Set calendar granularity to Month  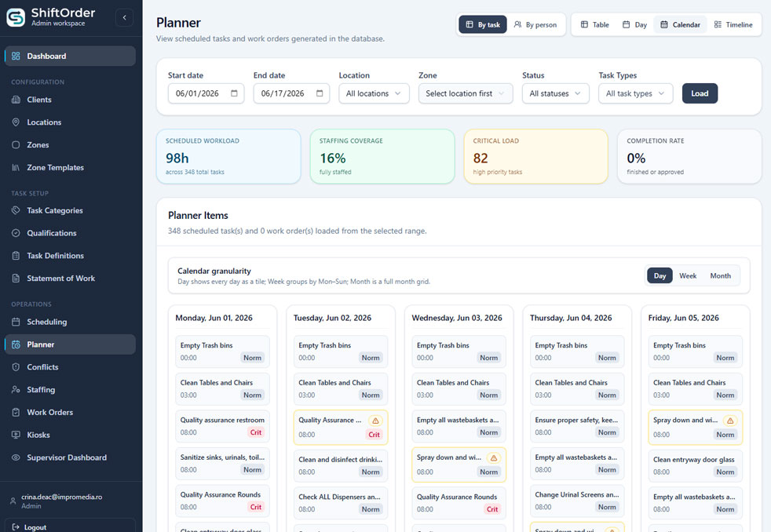[x=720, y=275]
